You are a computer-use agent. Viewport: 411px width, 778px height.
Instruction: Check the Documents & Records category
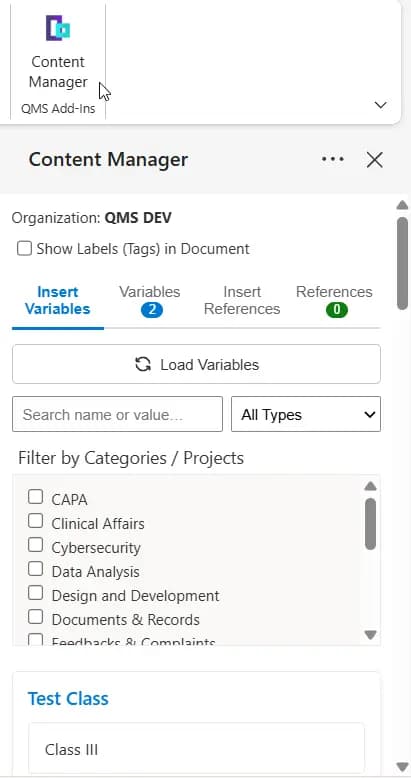coord(35,617)
